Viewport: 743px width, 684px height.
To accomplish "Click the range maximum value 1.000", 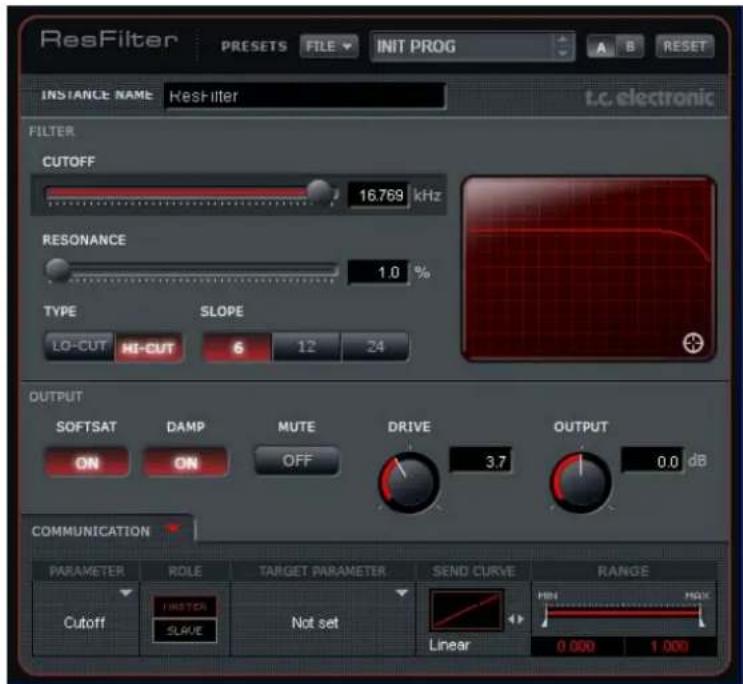I will point(669,647).
